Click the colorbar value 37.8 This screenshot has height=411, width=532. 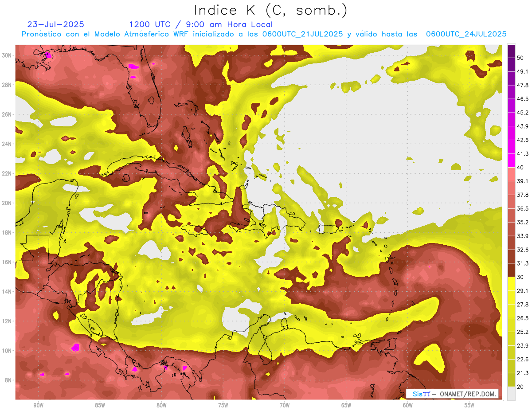(x=522, y=195)
